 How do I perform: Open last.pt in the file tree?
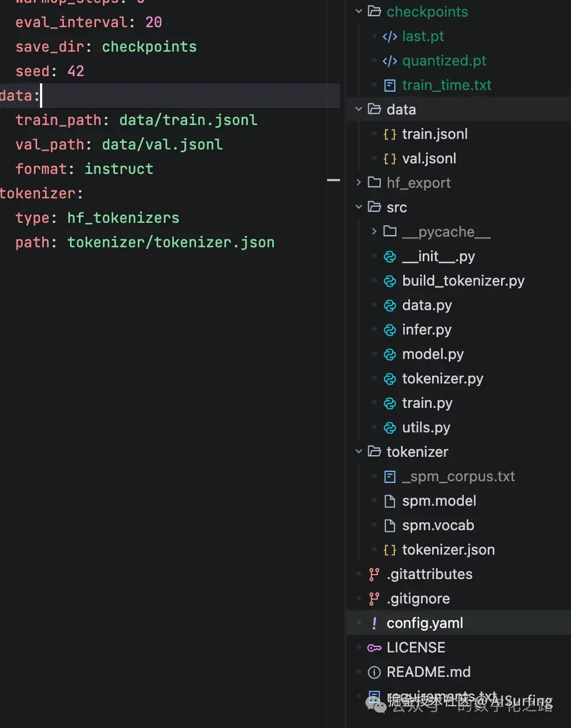[x=423, y=36]
